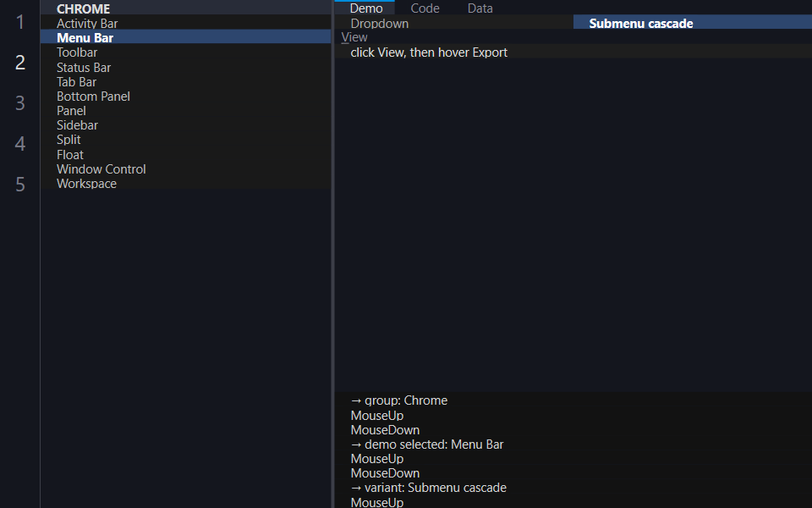The image size is (812, 508).
Task: Select activity rail item 3
Action: (x=20, y=102)
